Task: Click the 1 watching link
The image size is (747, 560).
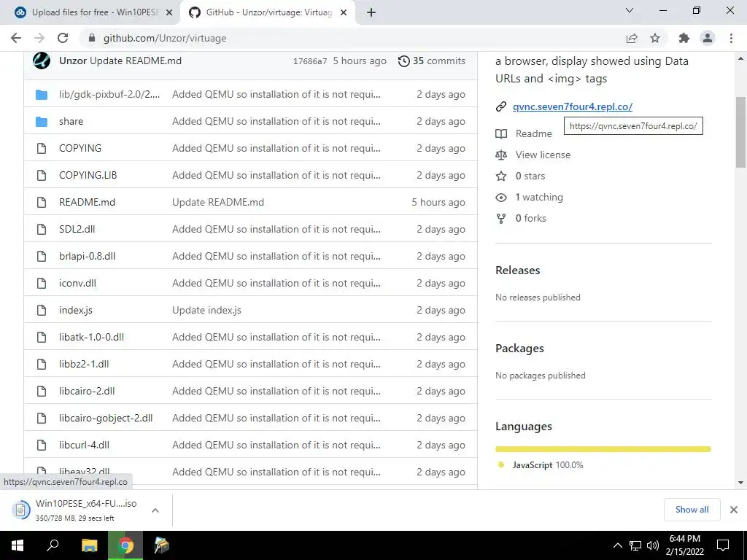Action: click(539, 197)
